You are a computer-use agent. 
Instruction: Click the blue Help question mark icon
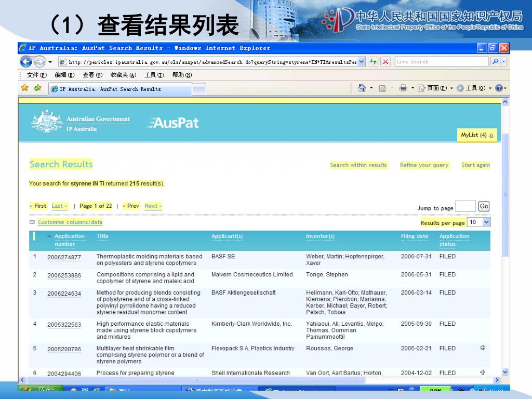click(x=499, y=88)
